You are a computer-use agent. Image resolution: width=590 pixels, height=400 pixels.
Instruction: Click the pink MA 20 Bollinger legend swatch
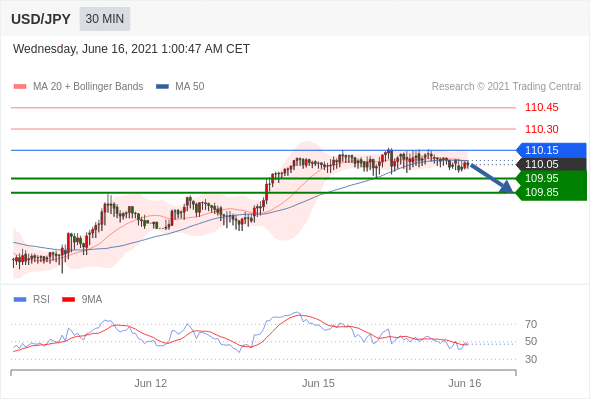[x=20, y=87]
